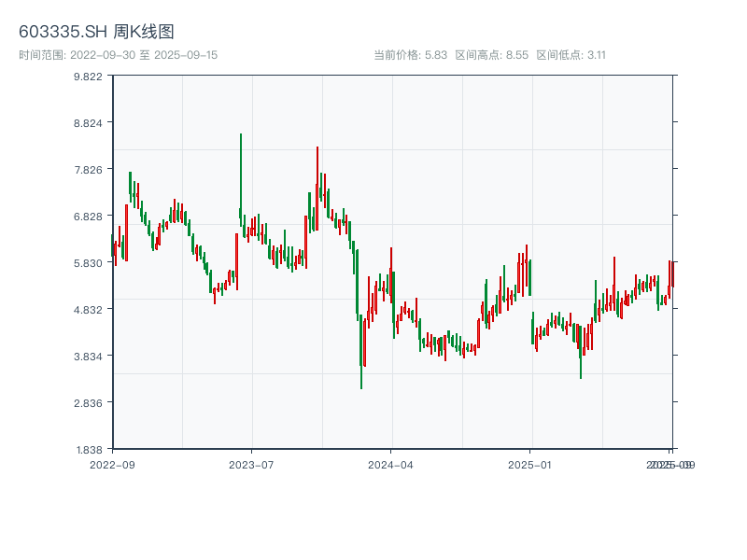
Task: Click the 2022-09 x-axis date label
Action: click(x=112, y=464)
